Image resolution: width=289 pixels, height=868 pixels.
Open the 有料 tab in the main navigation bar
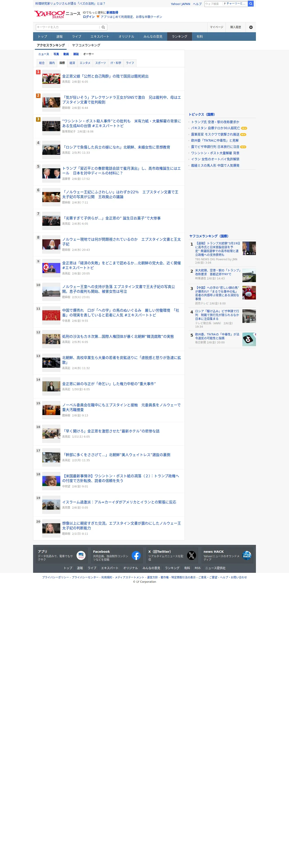coord(200,36)
